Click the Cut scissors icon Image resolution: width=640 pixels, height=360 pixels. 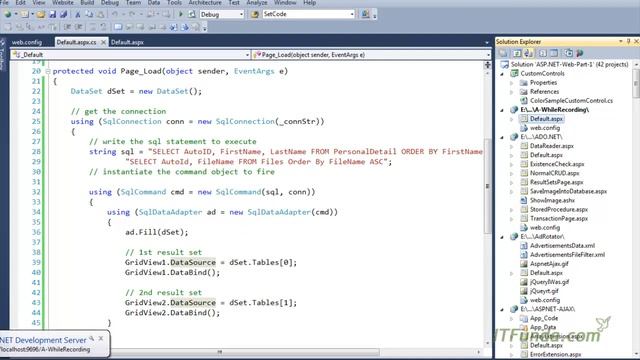78,14
